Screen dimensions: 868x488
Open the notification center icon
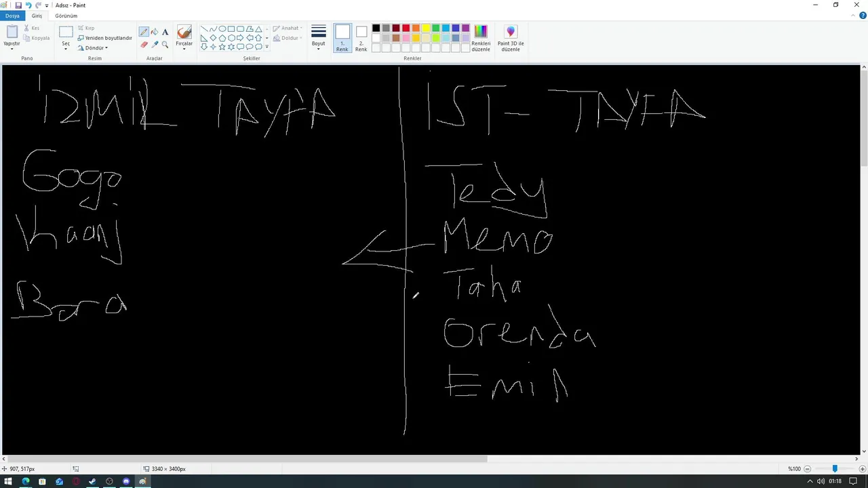853,481
